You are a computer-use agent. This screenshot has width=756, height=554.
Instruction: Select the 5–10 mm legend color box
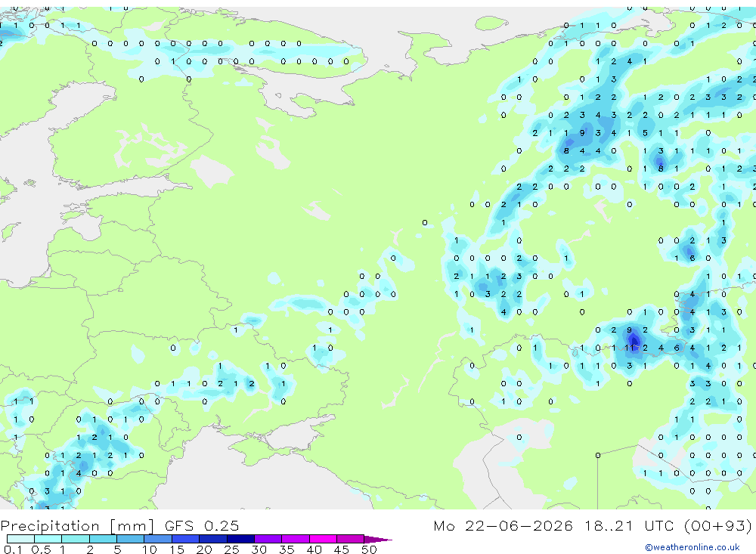coord(131,539)
